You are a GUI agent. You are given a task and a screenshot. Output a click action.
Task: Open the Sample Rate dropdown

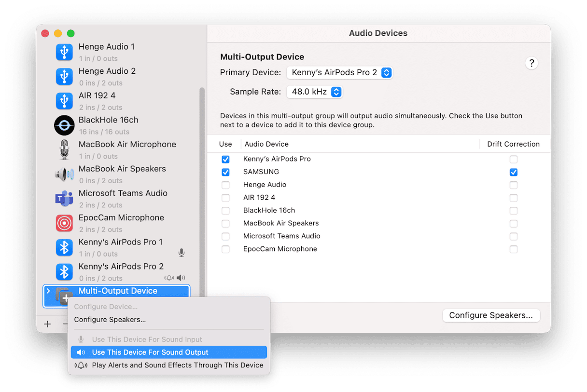coord(314,92)
